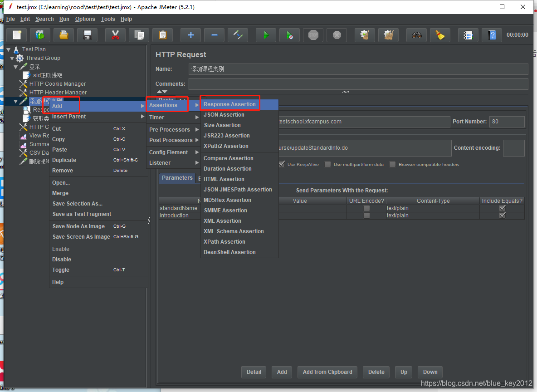Click the Shutdown test icon

tap(337, 35)
